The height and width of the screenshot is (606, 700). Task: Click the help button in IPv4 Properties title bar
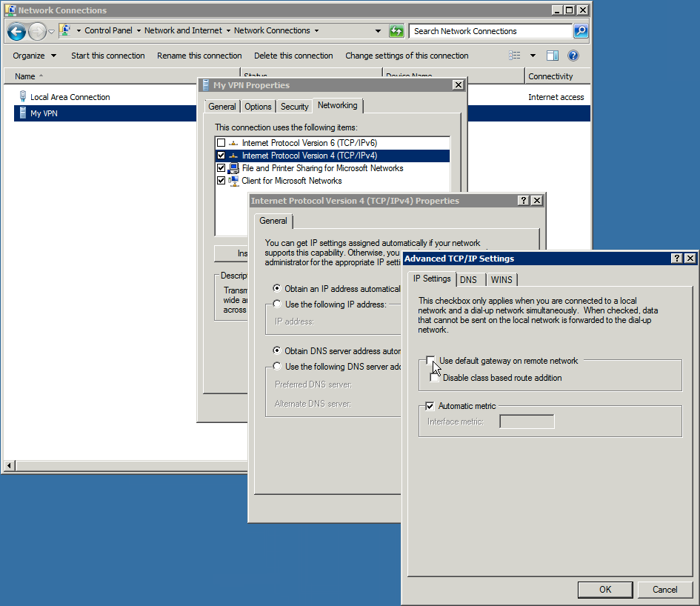524,201
